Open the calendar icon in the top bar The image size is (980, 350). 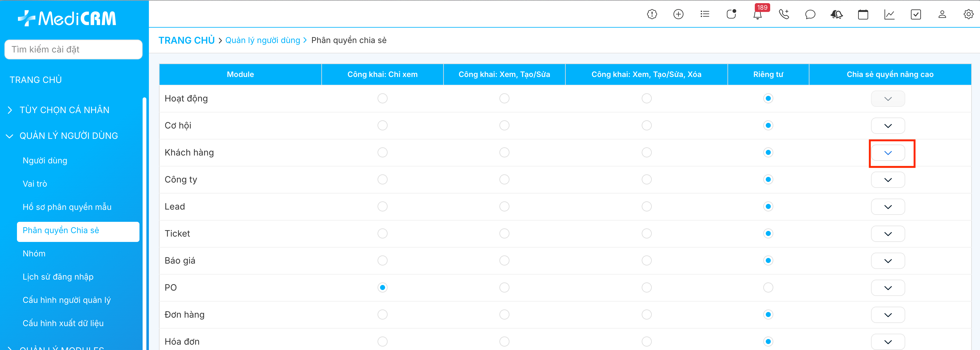[863, 14]
